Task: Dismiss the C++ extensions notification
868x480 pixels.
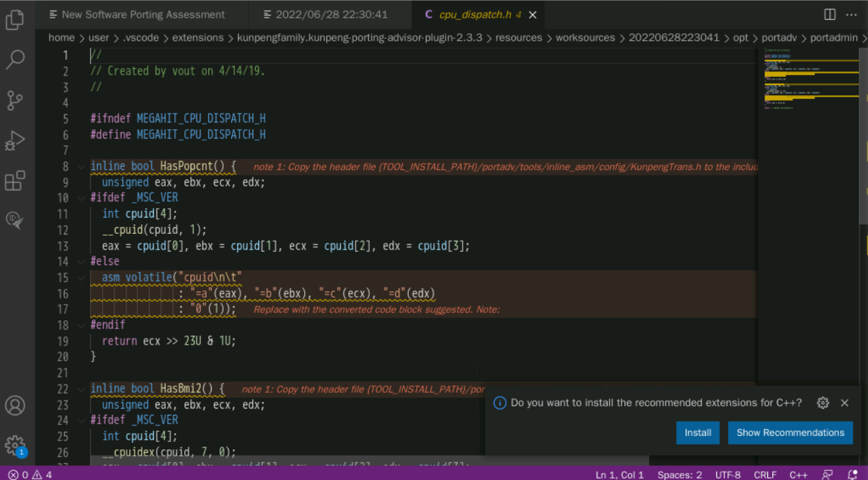Action: (845, 402)
